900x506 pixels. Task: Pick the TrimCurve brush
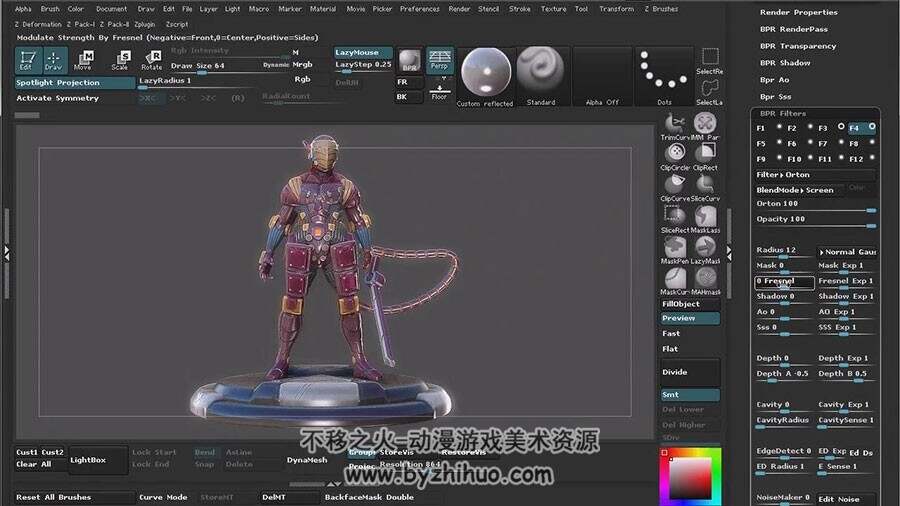point(676,127)
